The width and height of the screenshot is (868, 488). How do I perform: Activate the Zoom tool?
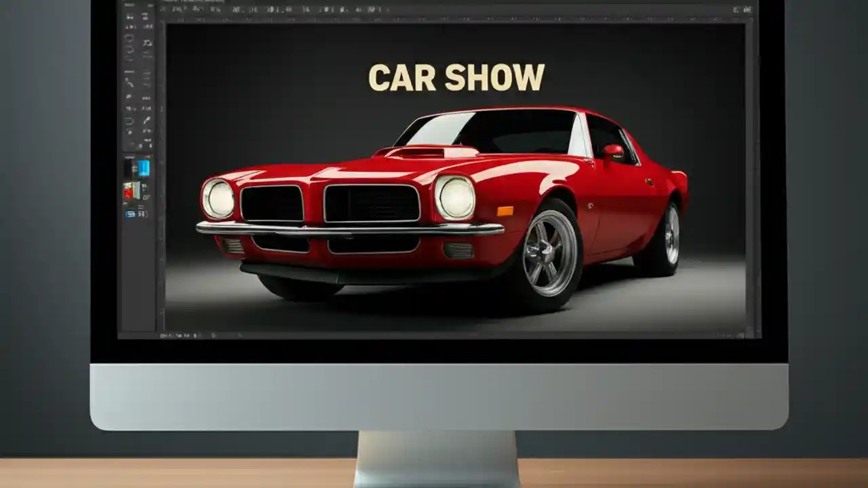coord(144,146)
